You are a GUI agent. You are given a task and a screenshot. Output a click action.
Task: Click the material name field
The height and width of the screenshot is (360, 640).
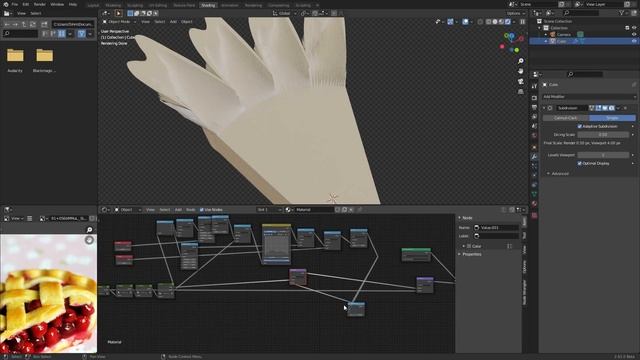314,210
